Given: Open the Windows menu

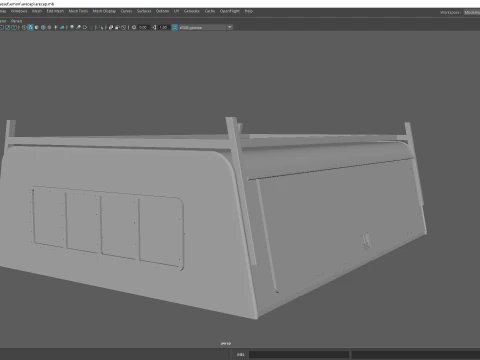Looking at the screenshot, I should (x=19, y=11).
